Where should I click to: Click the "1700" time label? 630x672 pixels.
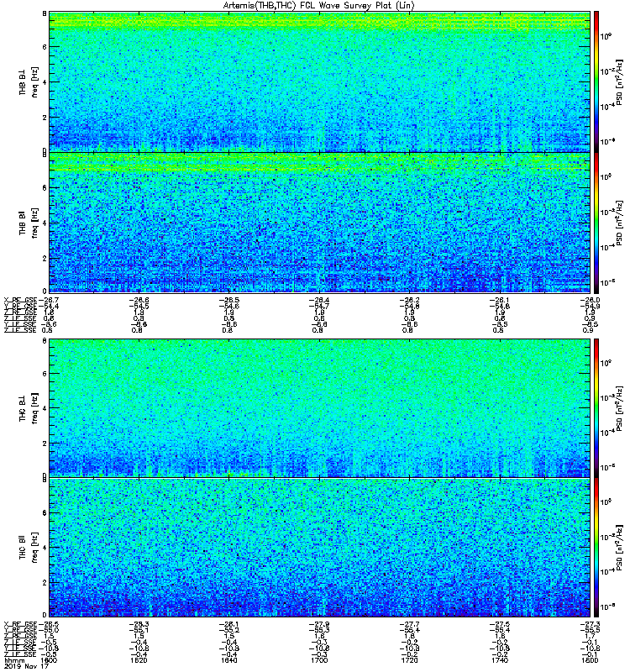click(319, 660)
